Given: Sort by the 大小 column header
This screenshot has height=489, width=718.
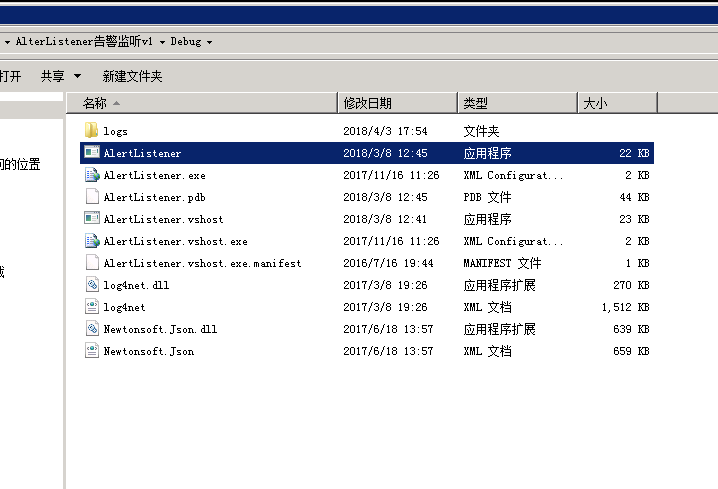Looking at the screenshot, I should tap(617, 103).
